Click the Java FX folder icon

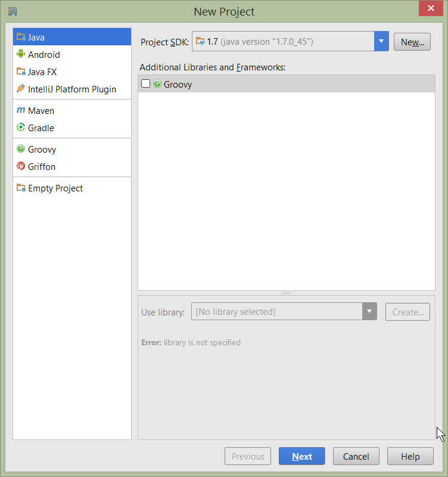[21, 72]
